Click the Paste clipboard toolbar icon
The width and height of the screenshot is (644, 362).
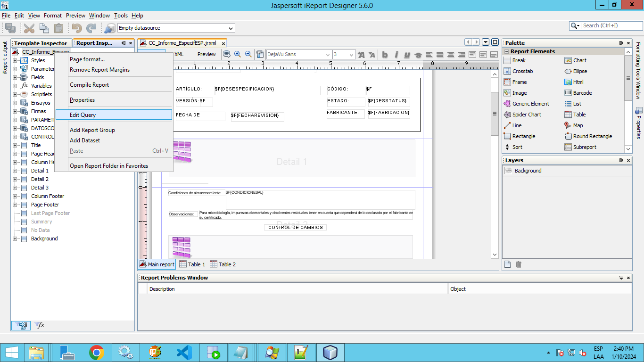[58, 28]
